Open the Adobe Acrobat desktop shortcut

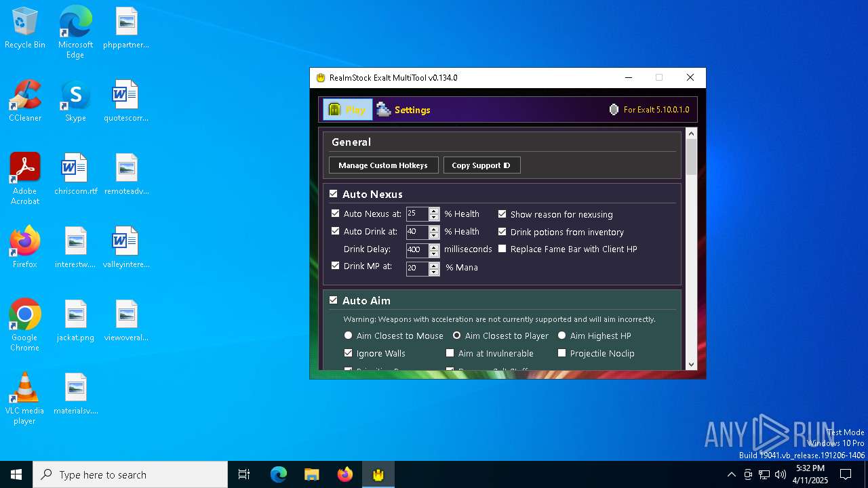[x=25, y=179]
